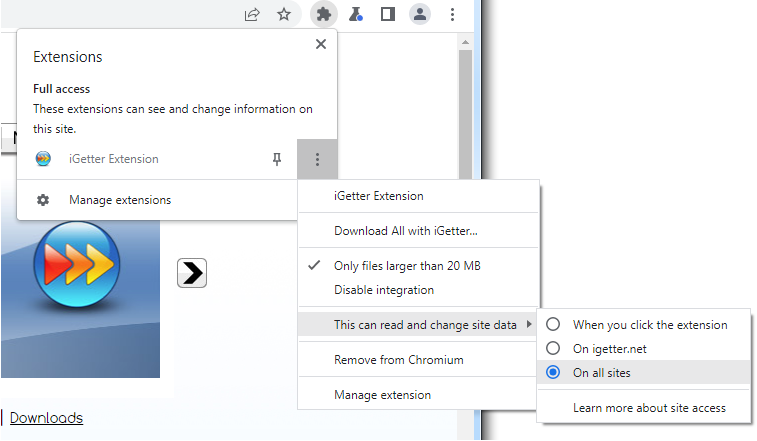Open the profile avatar menu
This screenshot has width=757, height=441.
tap(421, 14)
